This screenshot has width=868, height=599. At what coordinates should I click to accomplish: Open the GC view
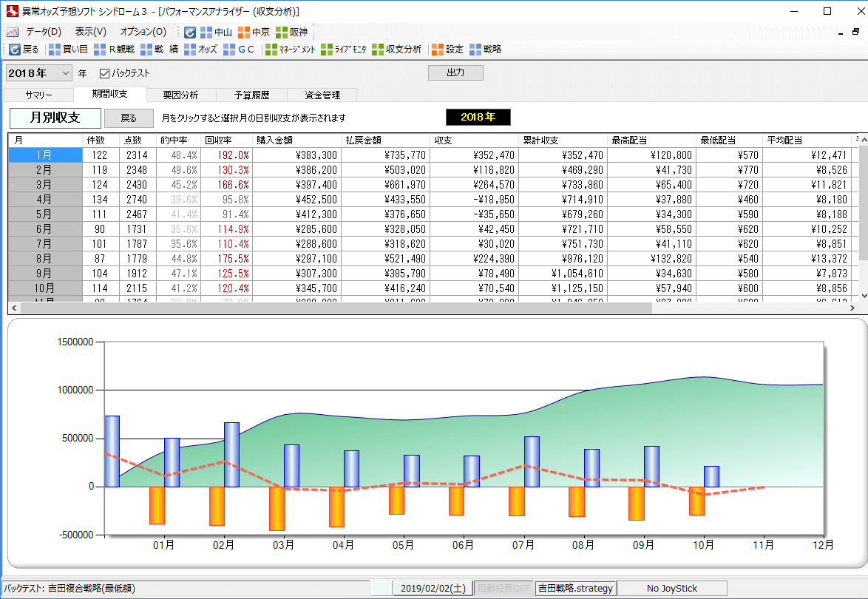pyautogui.click(x=239, y=50)
